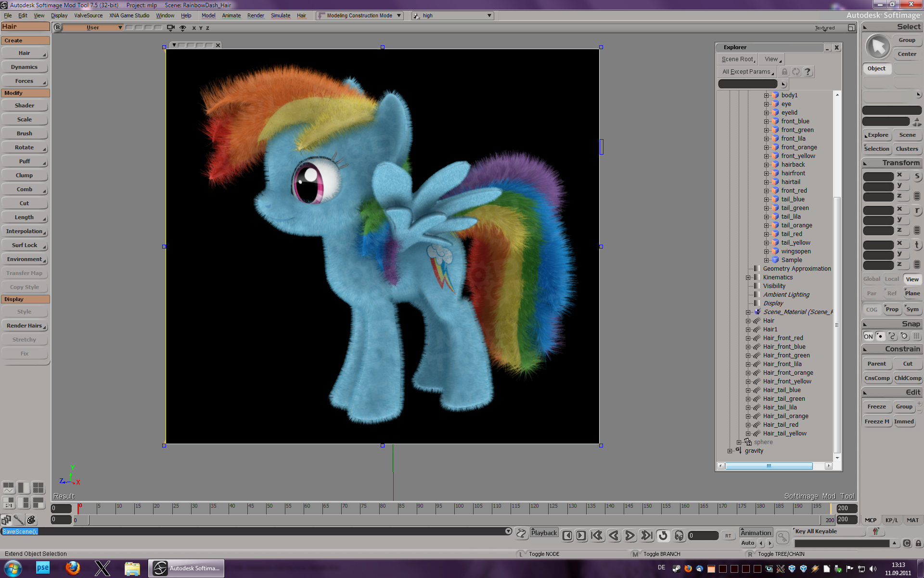This screenshot has height=578, width=924.
Task: Click the object selection arrow tool
Action: 878,47
